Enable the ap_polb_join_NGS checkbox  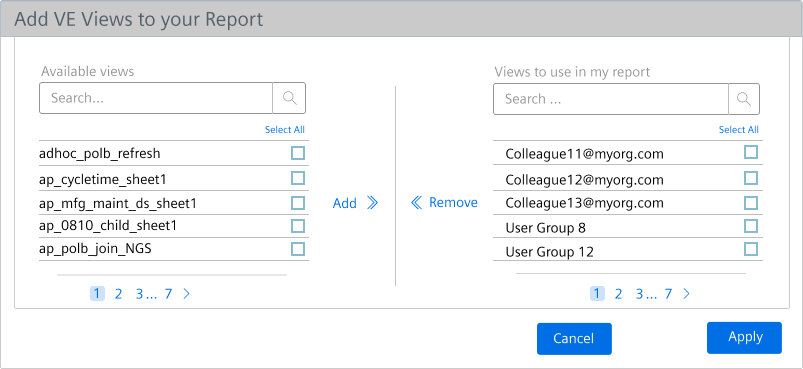pos(298,249)
